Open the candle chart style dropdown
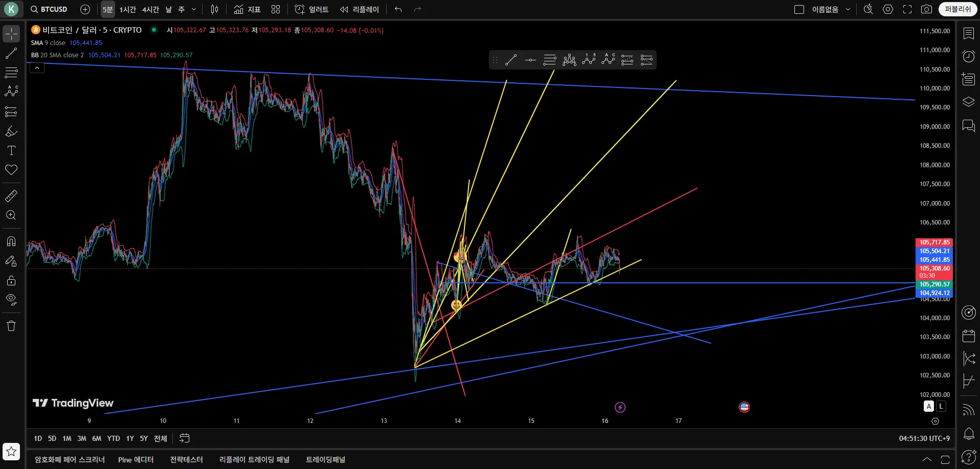The width and height of the screenshot is (980, 469). coord(215,9)
